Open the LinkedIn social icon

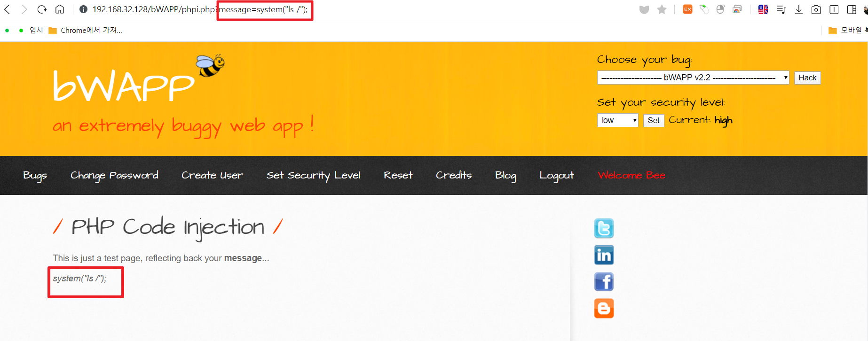click(604, 255)
